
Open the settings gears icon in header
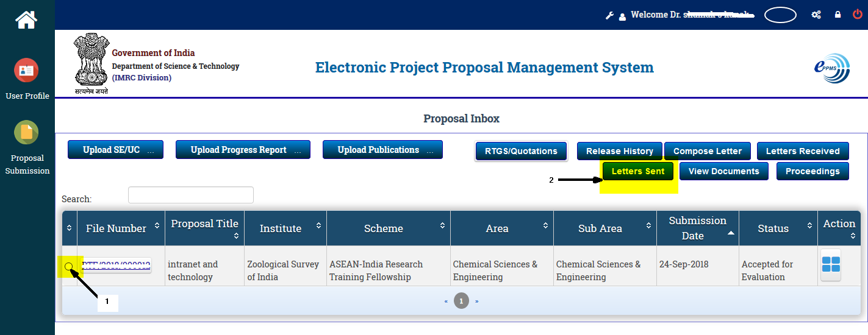pyautogui.click(x=816, y=15)
